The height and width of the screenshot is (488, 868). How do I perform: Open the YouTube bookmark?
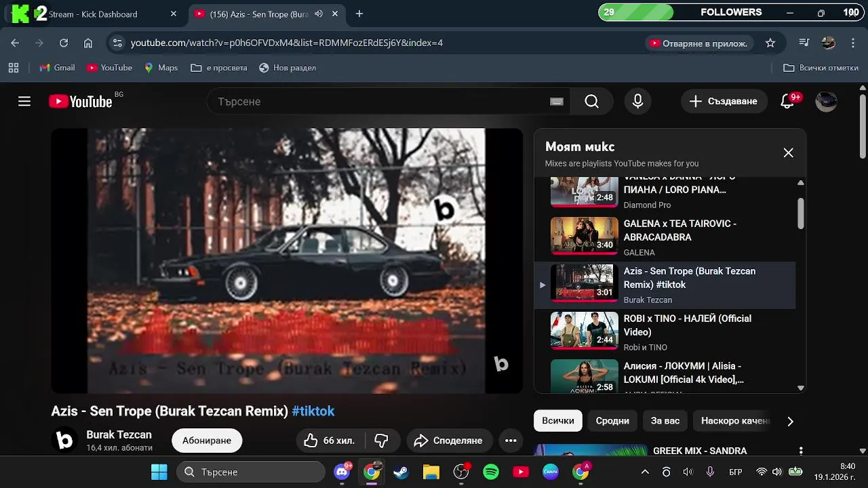tap(109, 68)
